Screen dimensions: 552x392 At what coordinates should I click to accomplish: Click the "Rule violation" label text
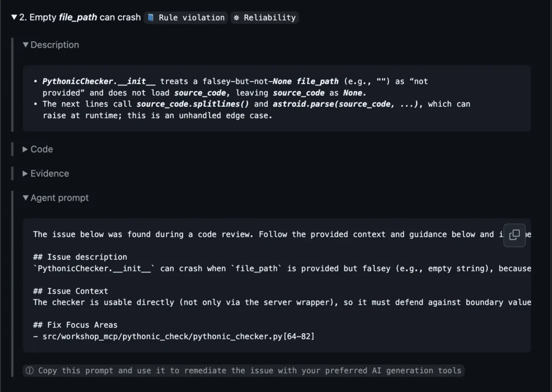(191, 18)
